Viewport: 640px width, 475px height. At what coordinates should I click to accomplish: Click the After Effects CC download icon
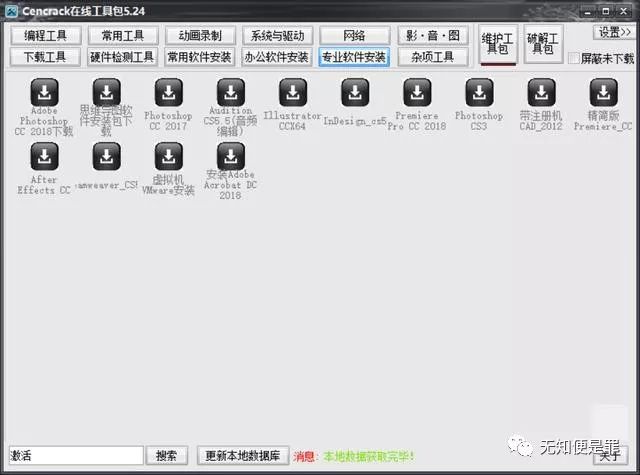(x=44, y=156)
